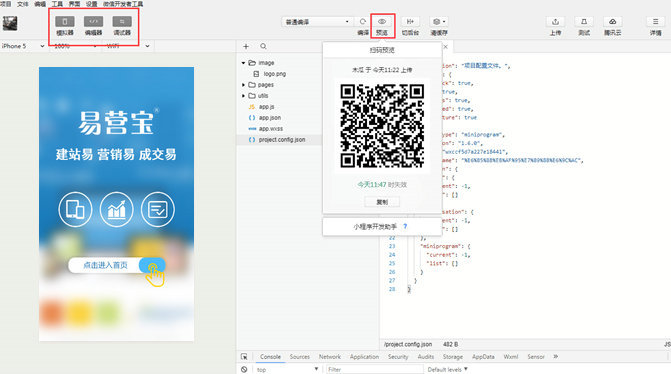The image size is (671, 374).
Task: Toggle the 调试器 debugger panel button
Action: [x=122, y=22]
